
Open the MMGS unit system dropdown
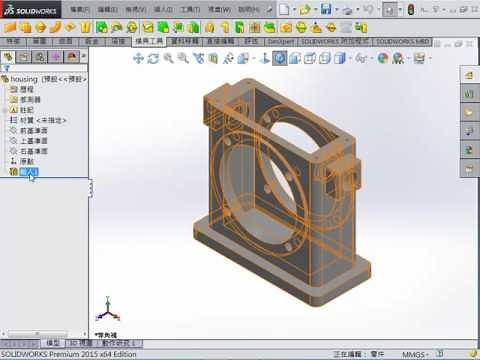click(415, 354)
